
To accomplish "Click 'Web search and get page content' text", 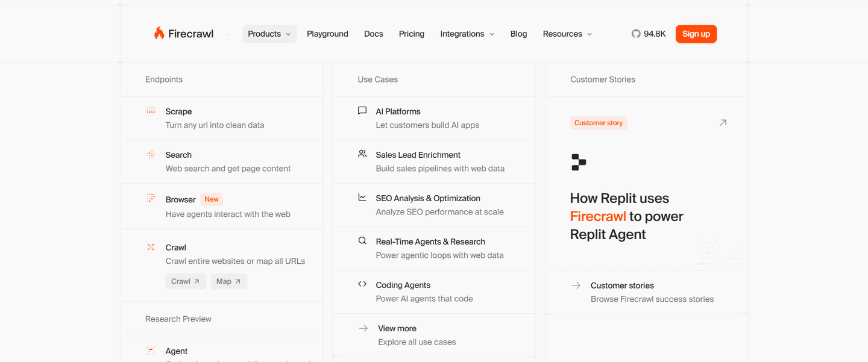I will [228, 169].
